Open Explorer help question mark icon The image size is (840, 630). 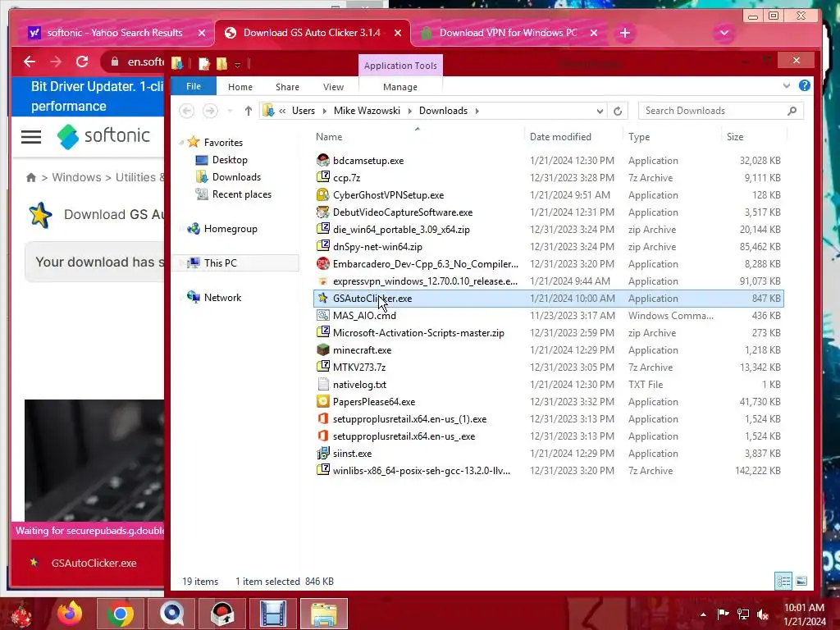point(804,85)
